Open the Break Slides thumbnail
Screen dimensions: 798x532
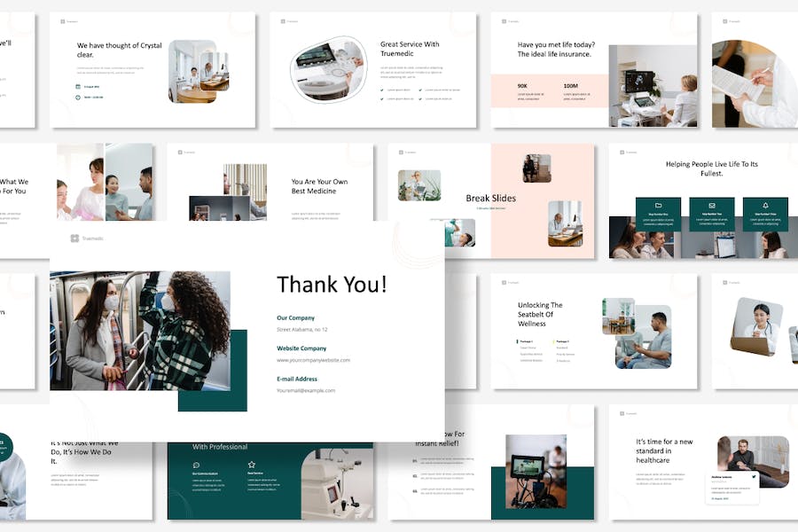tap(490, 201)
